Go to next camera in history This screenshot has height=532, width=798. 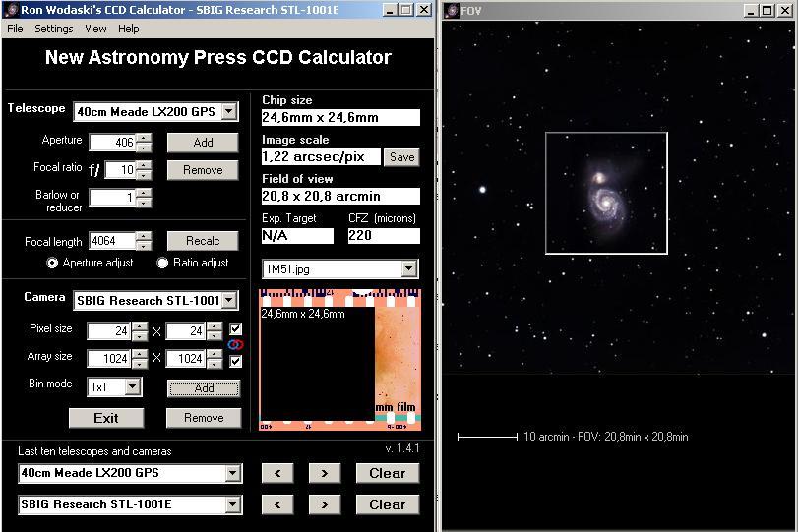pos(325,504)
